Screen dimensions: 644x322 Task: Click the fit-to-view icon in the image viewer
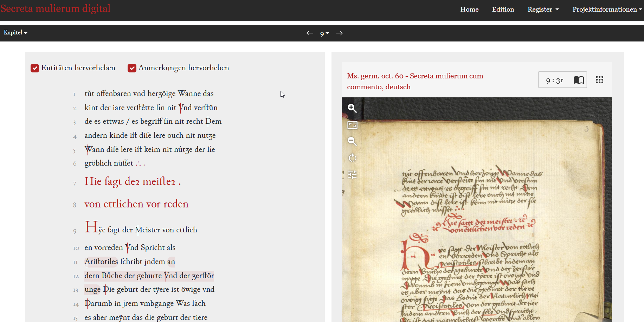click(352, 125)
